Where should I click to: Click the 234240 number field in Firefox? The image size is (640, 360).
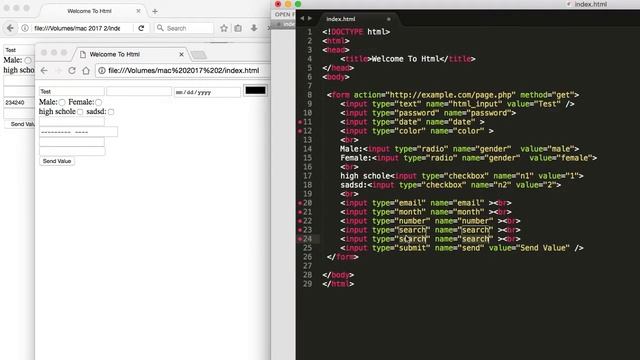point(19,102)
